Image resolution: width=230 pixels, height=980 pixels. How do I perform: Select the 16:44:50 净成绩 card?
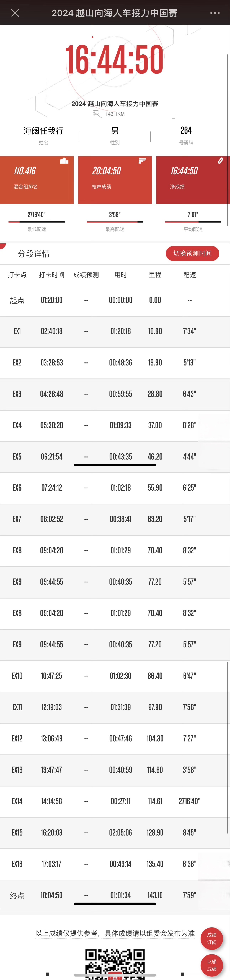pos(193,180)
